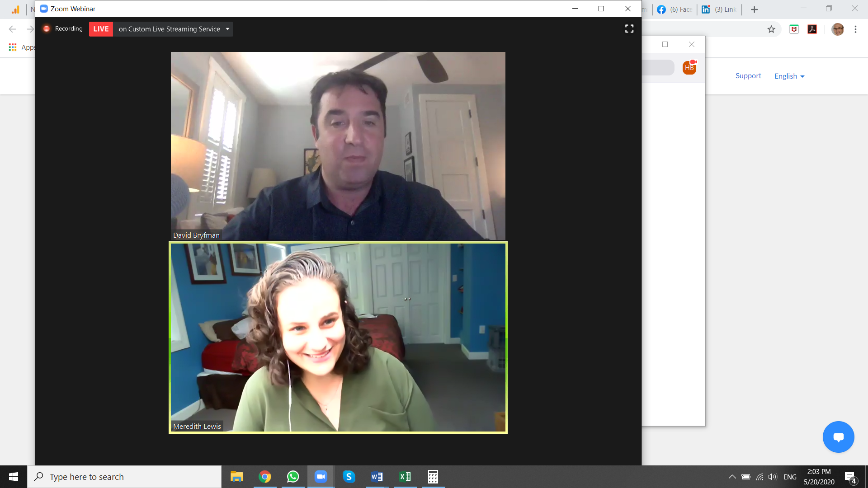Select Meredith Lewis's video tile
Image resolution: width=868 pixels, height=488 pixels.
[x=338, y=338]
